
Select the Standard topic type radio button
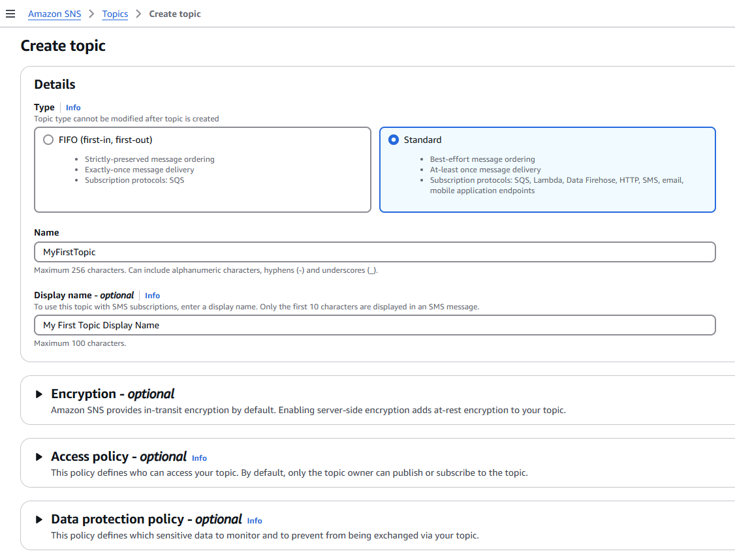[x=394, y=140]
